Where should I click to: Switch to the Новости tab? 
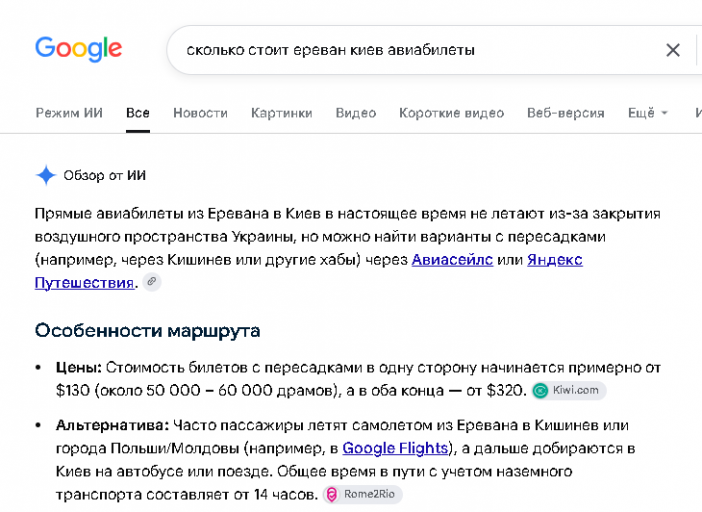pyautogui.click(x=200, y=113)
